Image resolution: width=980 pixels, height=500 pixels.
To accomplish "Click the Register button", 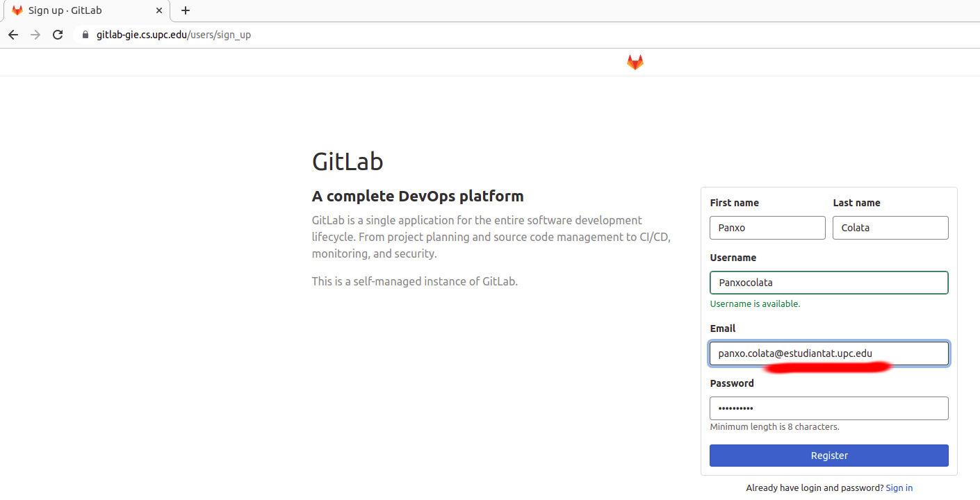I will (829, 456).
